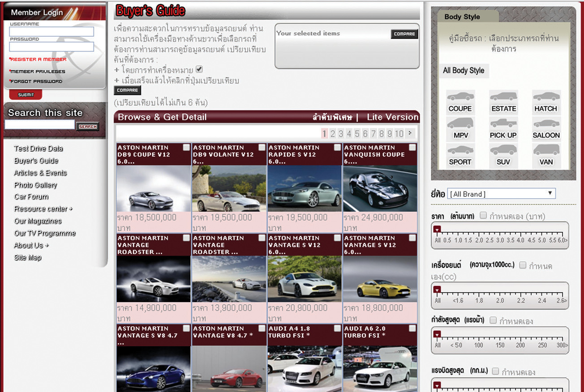584x392 pixels.
Task: Enable custom max torque (แรงบิดสูงสุด) checkbox
Action: pos(495,371)
